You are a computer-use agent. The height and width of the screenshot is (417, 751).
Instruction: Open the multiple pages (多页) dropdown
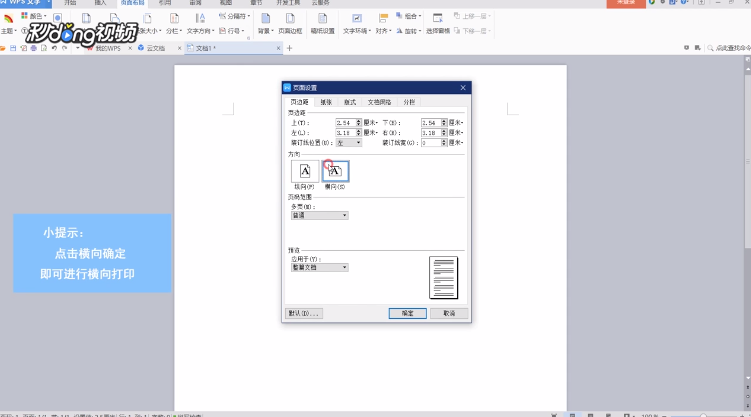(x=319, y=215)
